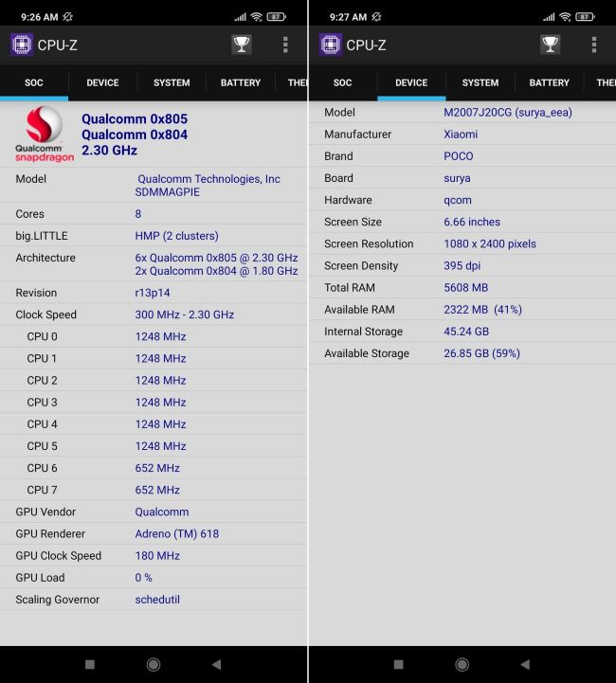Tap Hardware qcom value
Screen dimensions: 616x683
(458, 200)
